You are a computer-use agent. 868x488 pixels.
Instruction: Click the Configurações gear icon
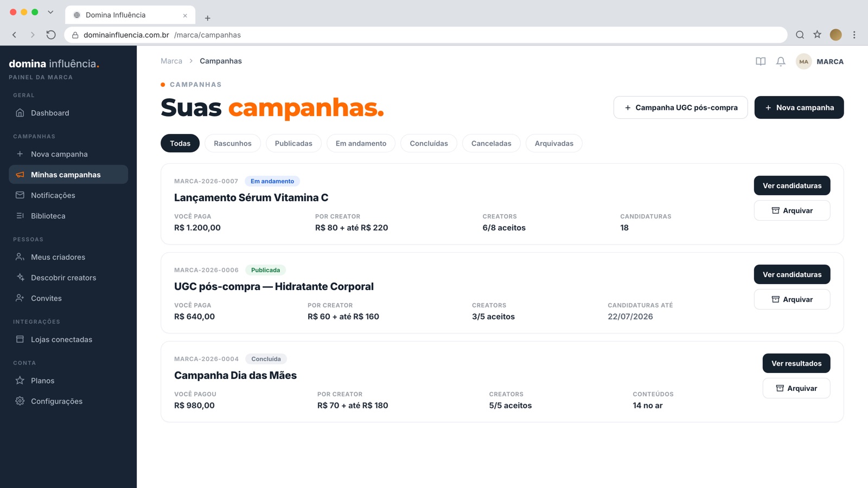[20, 401]
